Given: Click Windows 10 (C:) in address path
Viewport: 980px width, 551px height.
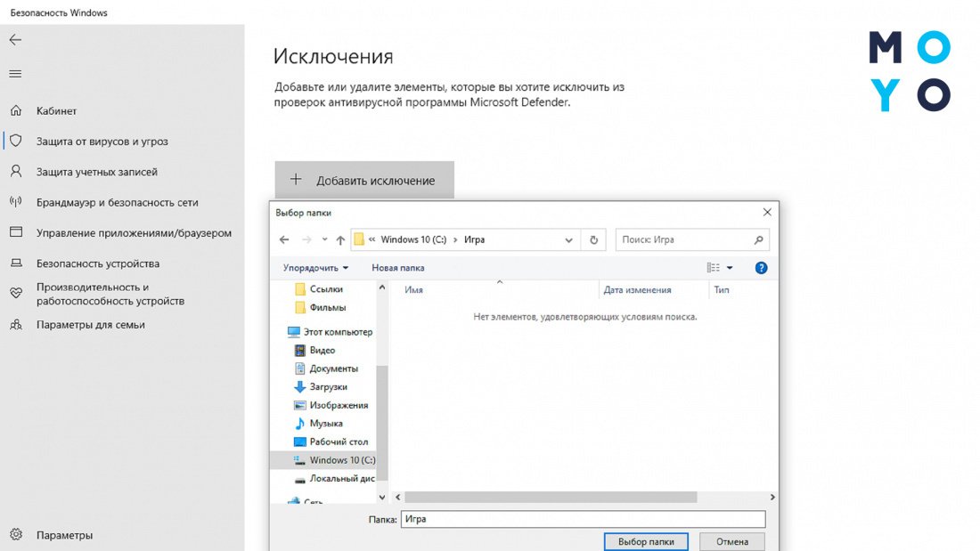Looking at the screenshot, I should click(x=413, y=239).
